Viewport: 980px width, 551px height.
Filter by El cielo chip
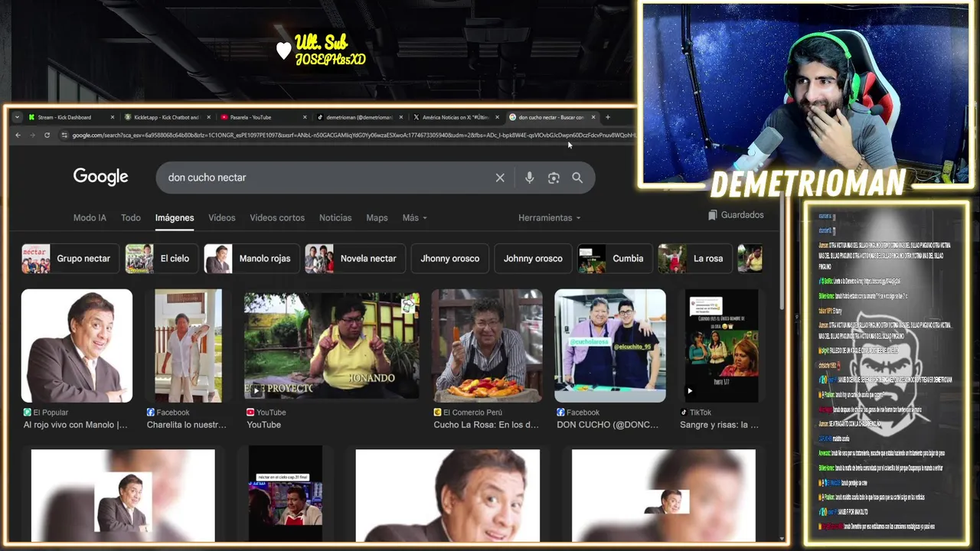[162, 259]
